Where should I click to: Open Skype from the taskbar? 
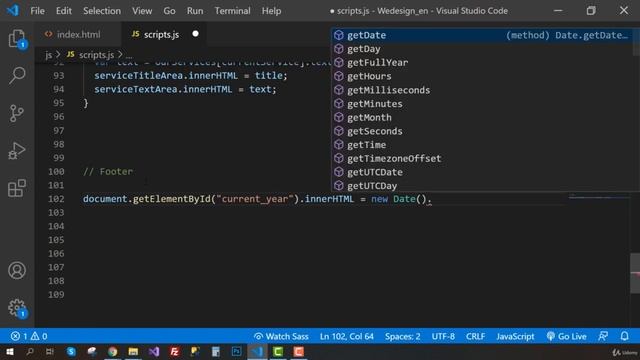pos(71,352)
